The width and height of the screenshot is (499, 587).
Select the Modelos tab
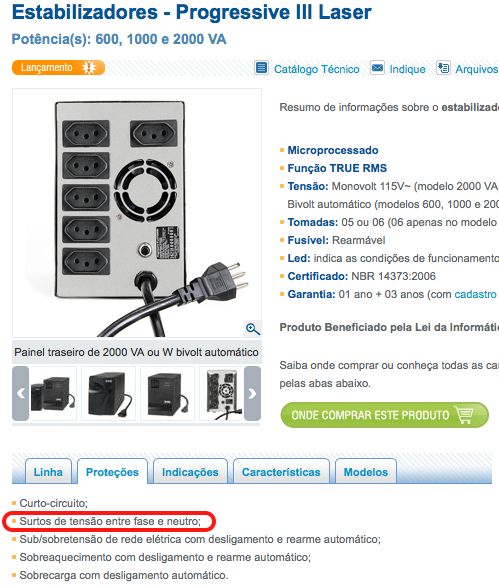coord(366,471)
